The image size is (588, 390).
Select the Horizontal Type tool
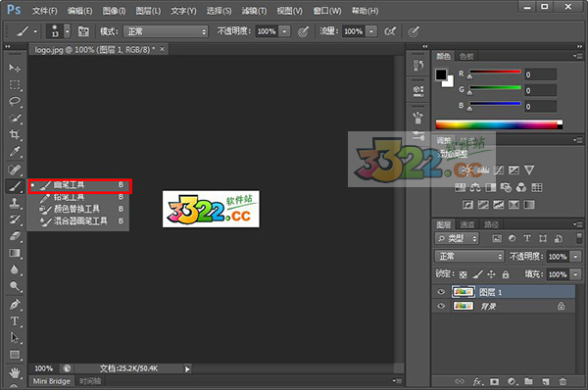15,321
